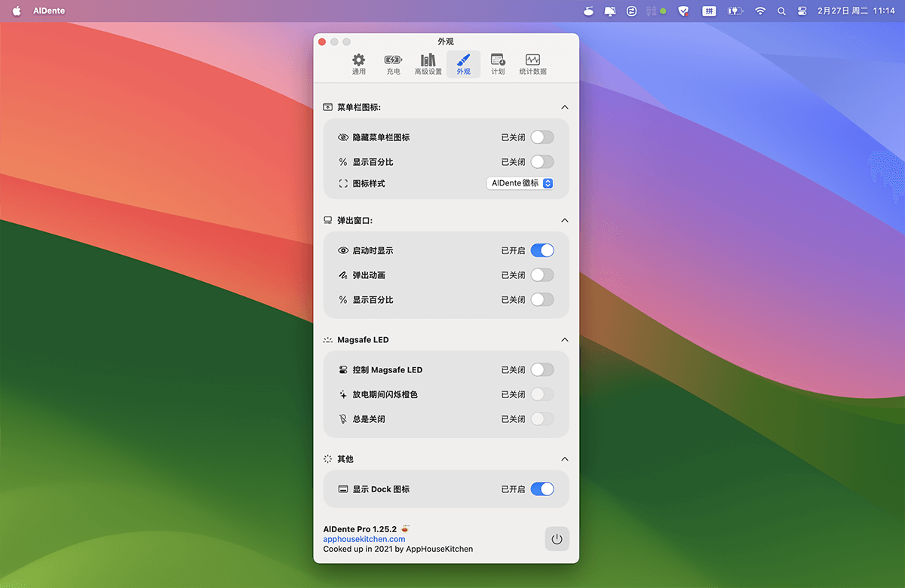Viewport: 905px width, 588px height.
Task: Click the shield checkmark icon in the menu bar
Action: [684, 11]
